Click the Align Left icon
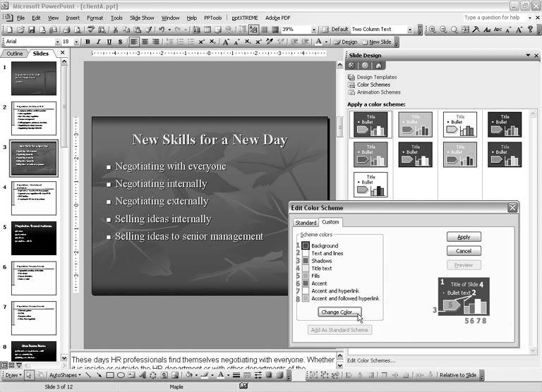This screenshot has width=542, height=392. pos(133,42)
